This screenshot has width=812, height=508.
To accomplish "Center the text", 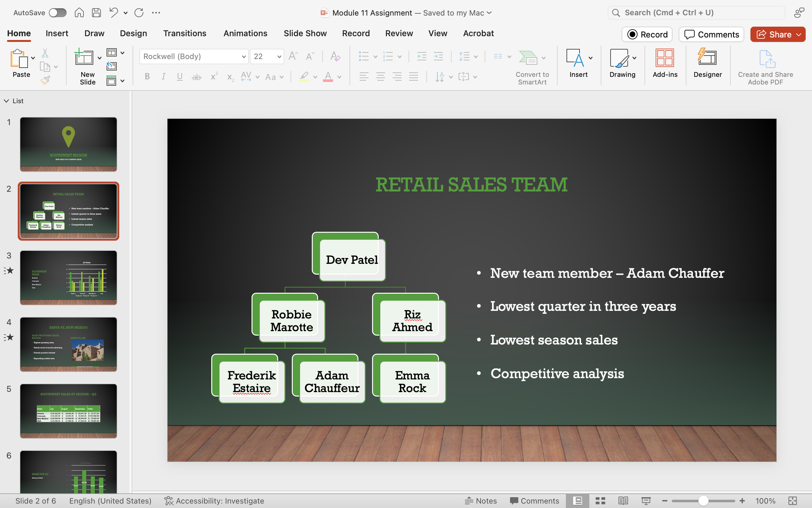I will tap(381, 77).
